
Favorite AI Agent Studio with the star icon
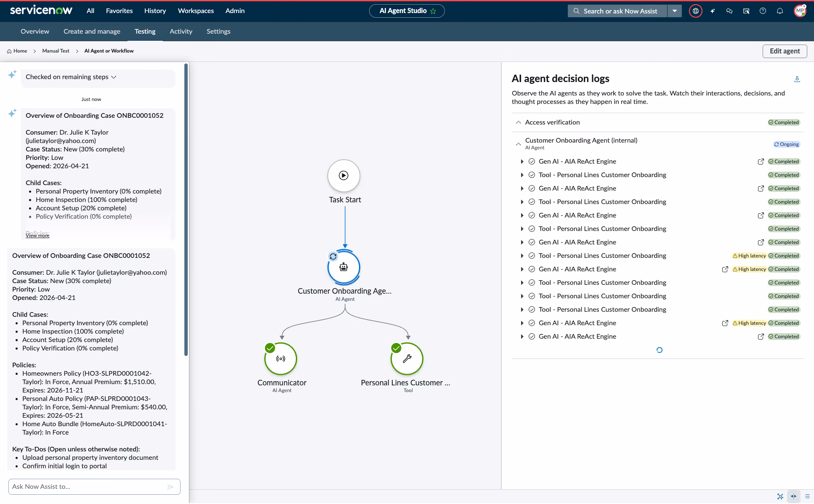pos(433,11)
